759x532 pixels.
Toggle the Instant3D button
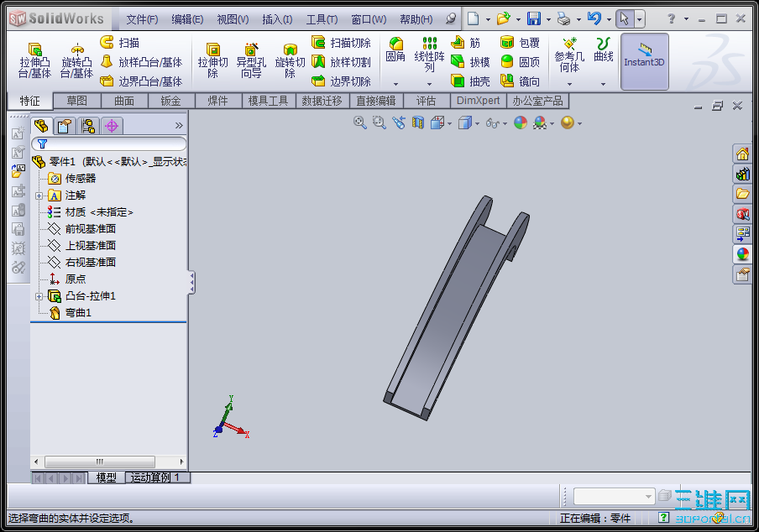tap(644, 61)
